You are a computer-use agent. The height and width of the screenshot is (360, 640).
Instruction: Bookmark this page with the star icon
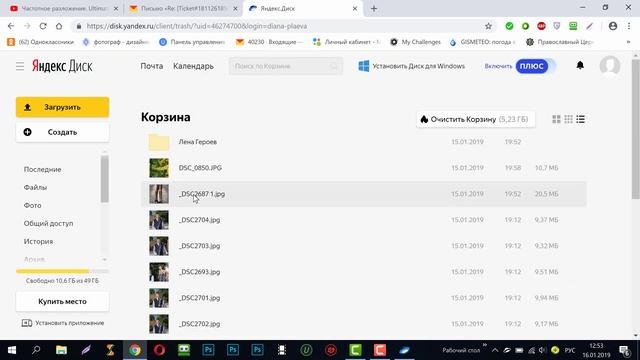(488, 26)
